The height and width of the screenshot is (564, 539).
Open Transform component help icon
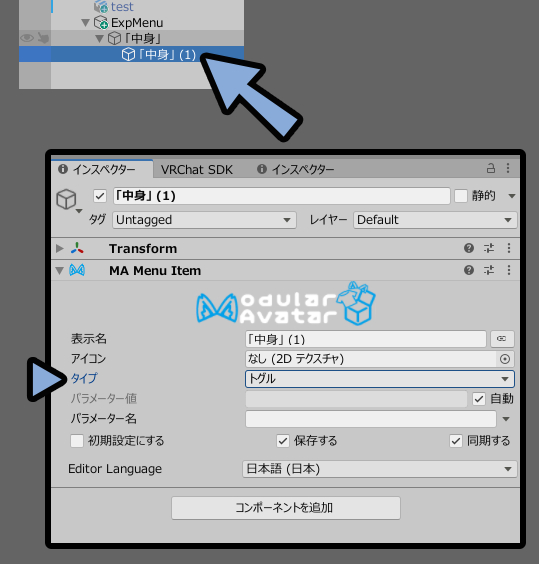[468, 248]
